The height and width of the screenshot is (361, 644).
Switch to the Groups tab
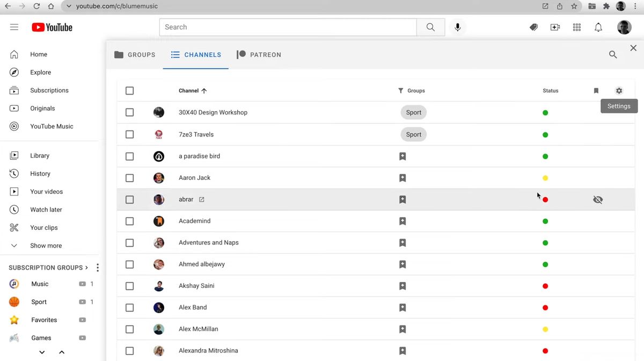[135, 55]
